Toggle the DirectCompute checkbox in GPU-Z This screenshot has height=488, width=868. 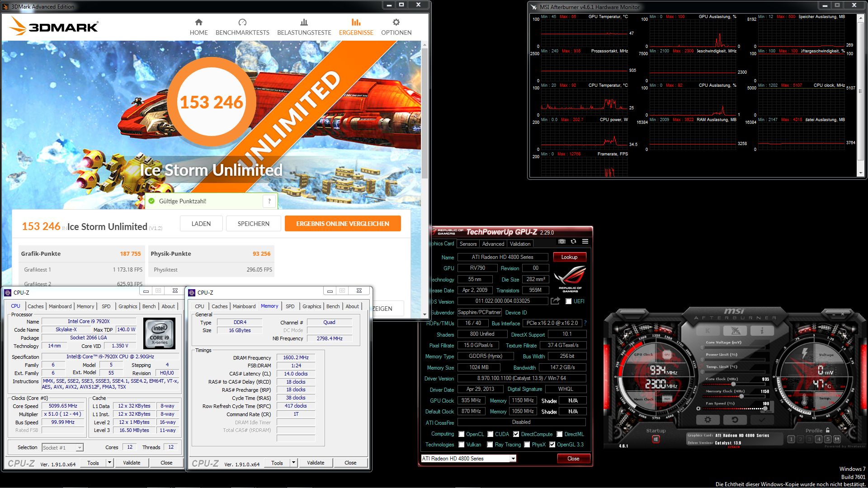click(x=516, y=434)
